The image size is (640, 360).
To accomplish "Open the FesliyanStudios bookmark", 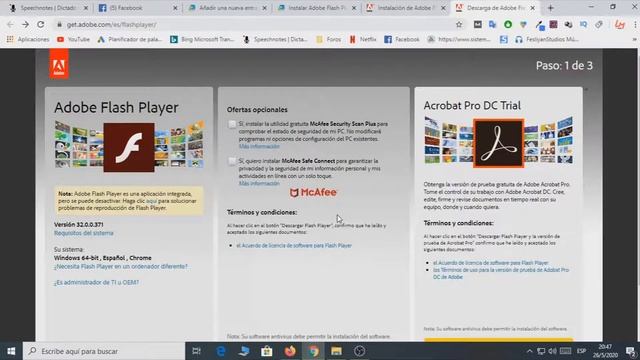I will click(547, 40).
